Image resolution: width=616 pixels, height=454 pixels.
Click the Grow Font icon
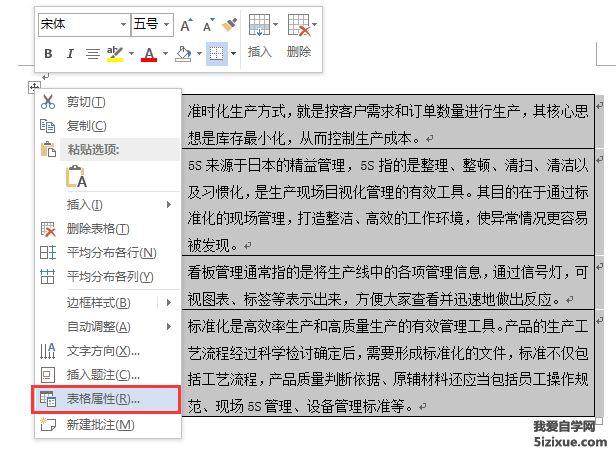click(x=187, y=24)
